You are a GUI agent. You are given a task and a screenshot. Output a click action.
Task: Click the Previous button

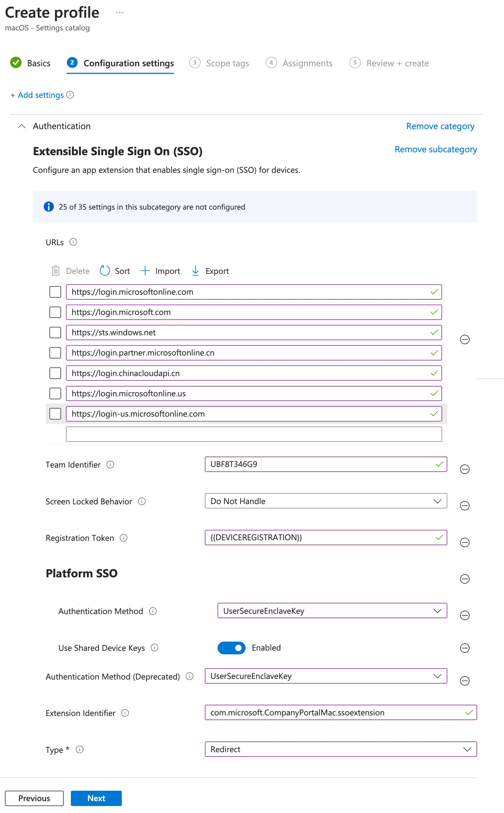pyautogui.click(x=34, y=798)
